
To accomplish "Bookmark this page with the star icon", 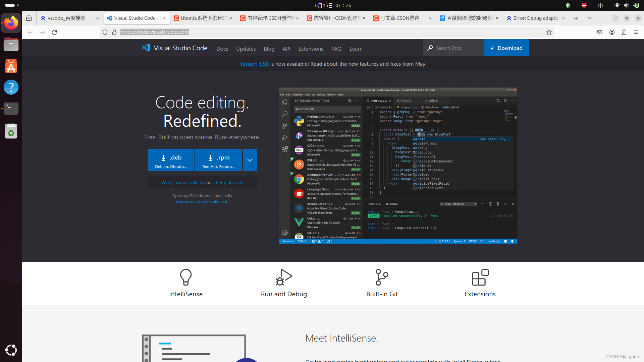I will 549,32.
